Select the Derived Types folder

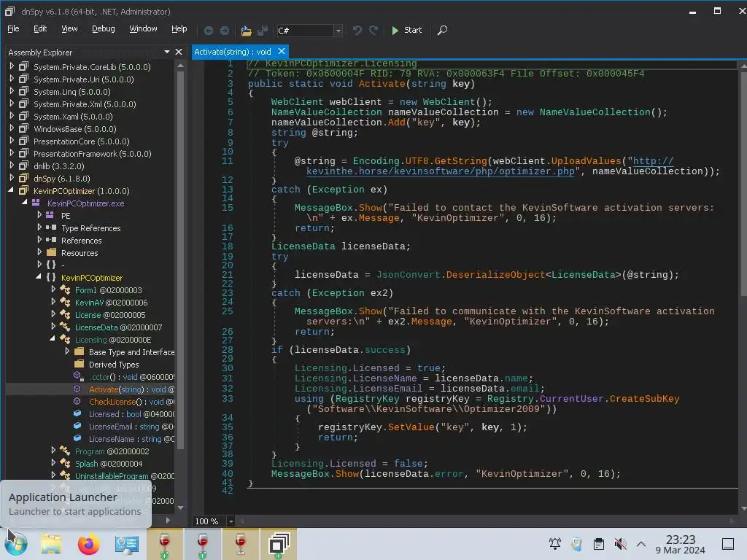point(113,365)
